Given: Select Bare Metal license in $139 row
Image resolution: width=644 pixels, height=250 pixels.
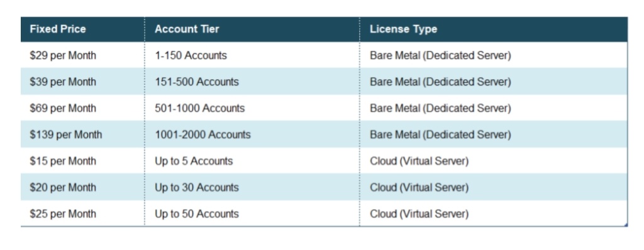Looking at the screenshot, I should [493, 134].
